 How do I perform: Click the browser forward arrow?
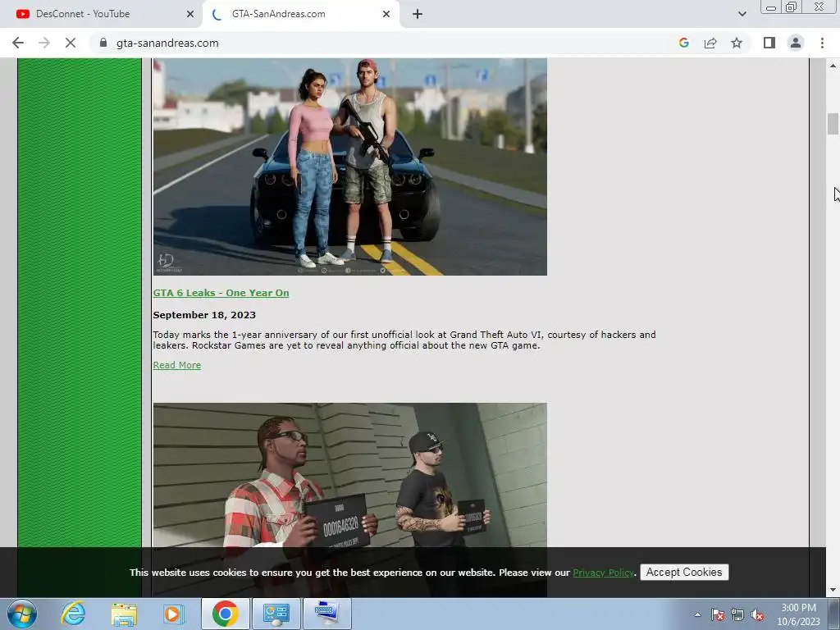pyautogui.click(x=44, y=43)
